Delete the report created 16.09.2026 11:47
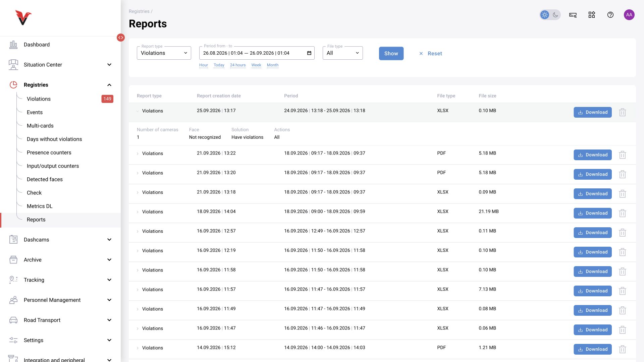This screenshot has height=362, width=644. coord(623,330)
